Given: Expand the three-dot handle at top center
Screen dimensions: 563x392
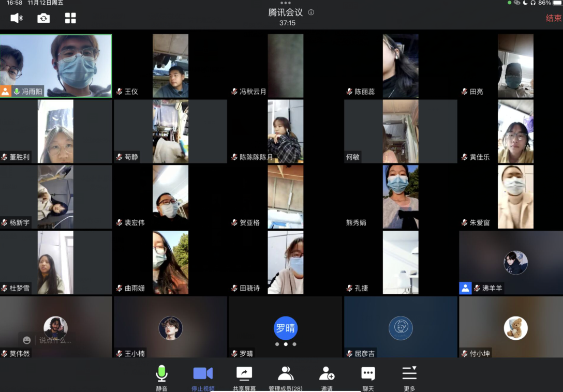Looking at the screenshot, I should [285, 3].
